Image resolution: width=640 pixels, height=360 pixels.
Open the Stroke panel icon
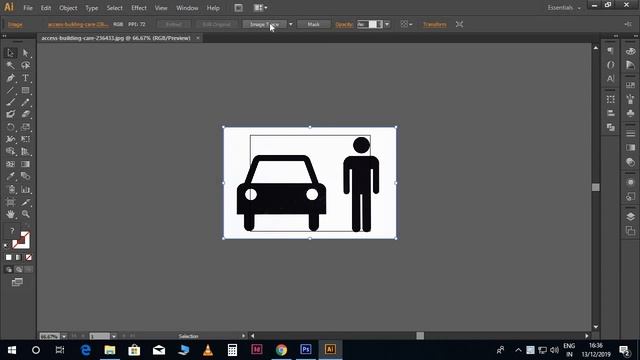click(631, 133)
